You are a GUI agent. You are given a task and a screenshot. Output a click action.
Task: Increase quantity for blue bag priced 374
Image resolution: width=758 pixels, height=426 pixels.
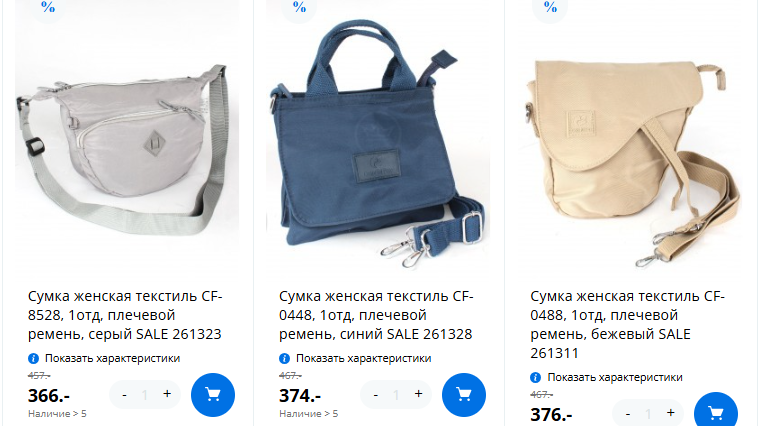pyautogui.click(x=419, y=394)
